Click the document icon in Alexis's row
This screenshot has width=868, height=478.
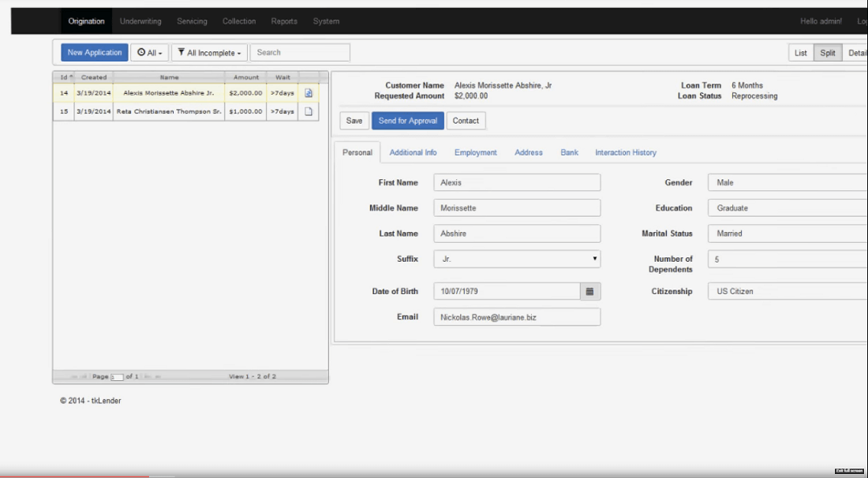[x=309, y=93]
